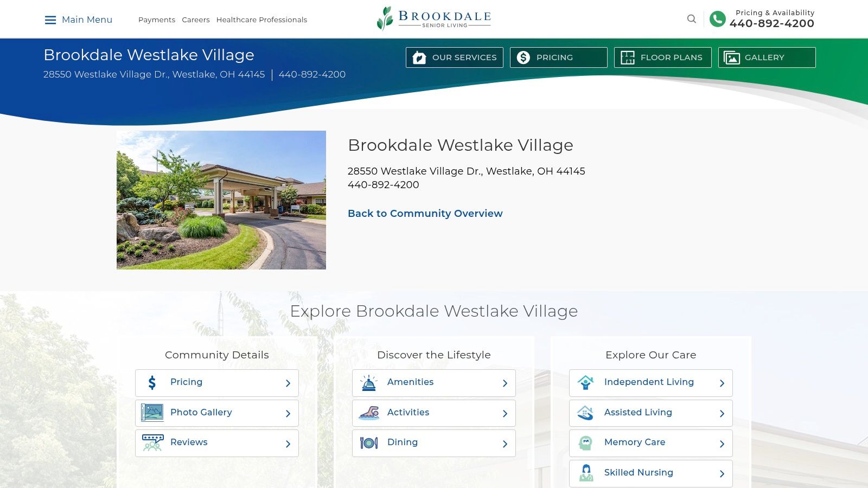Click the Explore Brookdale Westlake Village heading
The width and height of the screenshot is (868, 488).
[x=434, y=311]
